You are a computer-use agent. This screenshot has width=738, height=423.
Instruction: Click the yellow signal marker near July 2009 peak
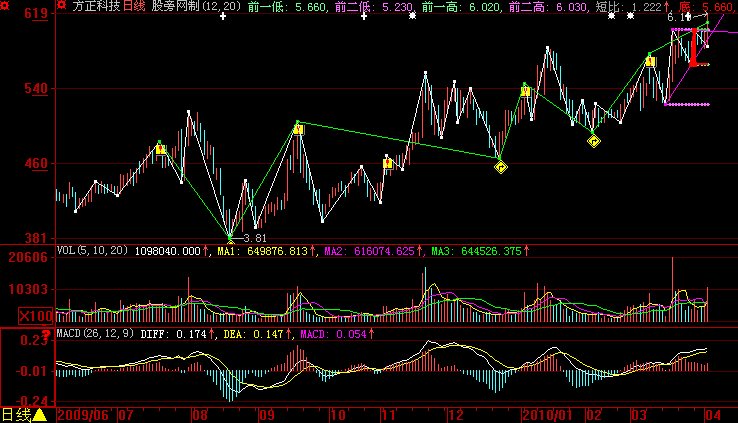[160, 149]
